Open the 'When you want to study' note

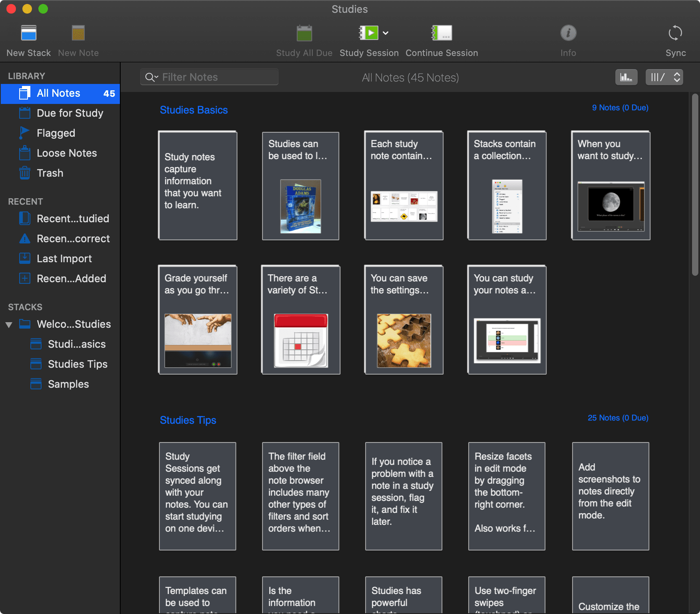point(611,185)
